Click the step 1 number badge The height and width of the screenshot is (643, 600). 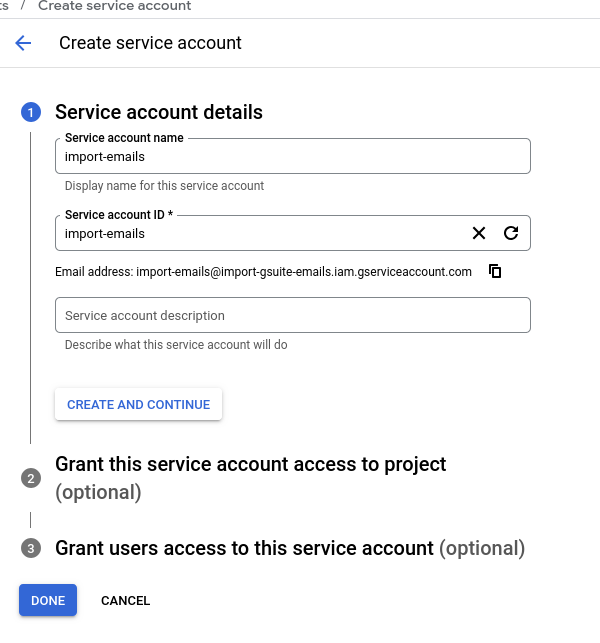31,112
